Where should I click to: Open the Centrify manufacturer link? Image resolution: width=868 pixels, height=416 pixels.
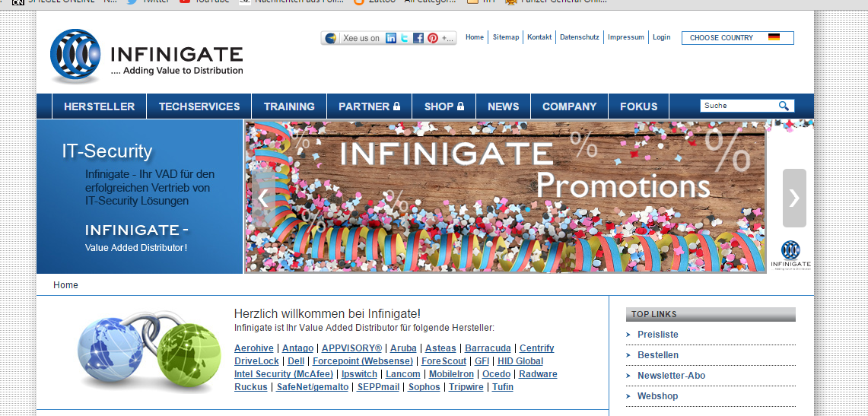536,348
